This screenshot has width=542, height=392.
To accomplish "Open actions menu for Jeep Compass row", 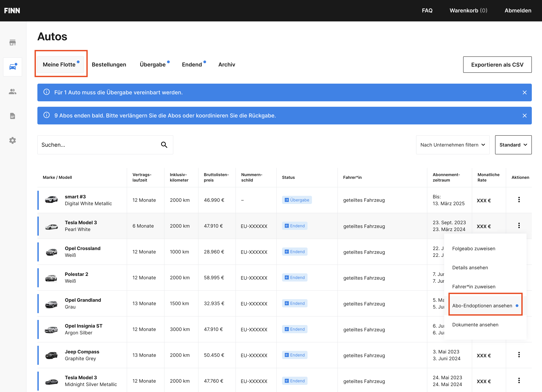I will click(x=519, y=355).
